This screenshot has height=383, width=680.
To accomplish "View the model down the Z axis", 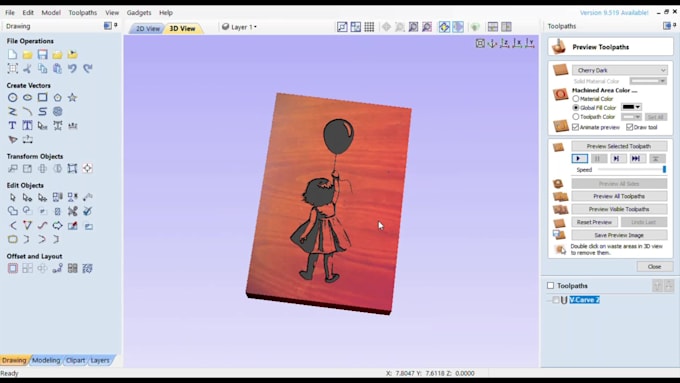I will (505, 43).
